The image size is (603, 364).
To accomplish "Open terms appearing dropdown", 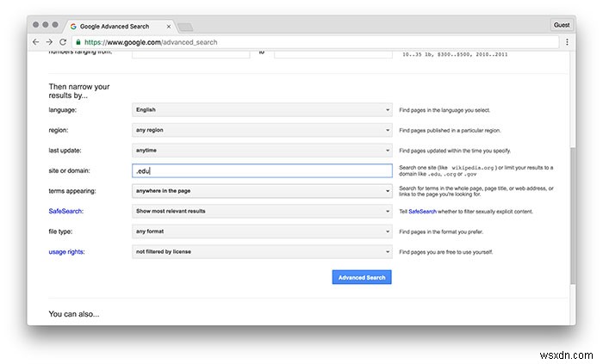I will pos(262,191).
